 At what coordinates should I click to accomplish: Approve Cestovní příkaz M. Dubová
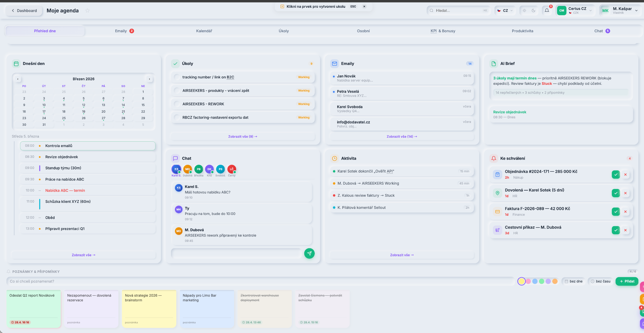pyautogui.click(x=616, y=230)
